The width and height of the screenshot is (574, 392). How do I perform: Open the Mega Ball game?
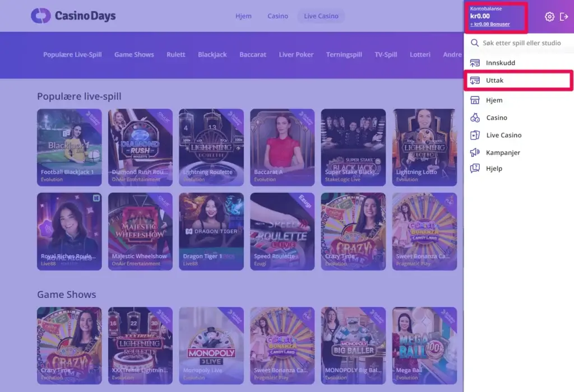425,346
